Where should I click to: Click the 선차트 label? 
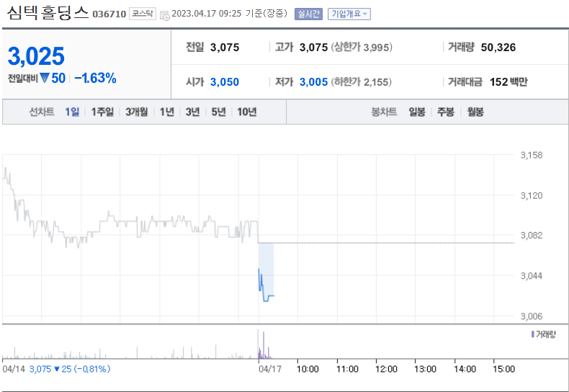pos(42,112)
